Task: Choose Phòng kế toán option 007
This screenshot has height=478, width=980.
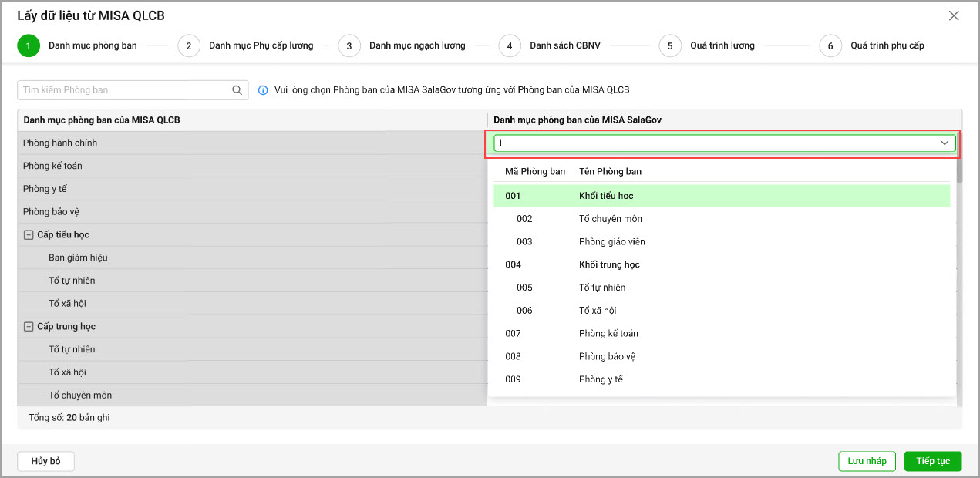Action: pyautogui.click(x=608, y=334)
